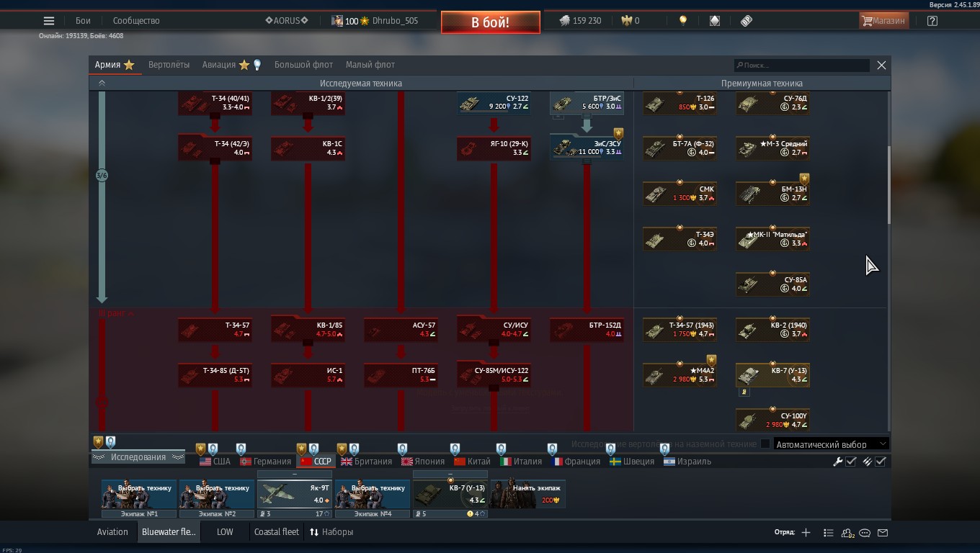Viewport: 980px width, 553px height.
Task: Open the question mark help icon
Action: click(x=932, y=21)
